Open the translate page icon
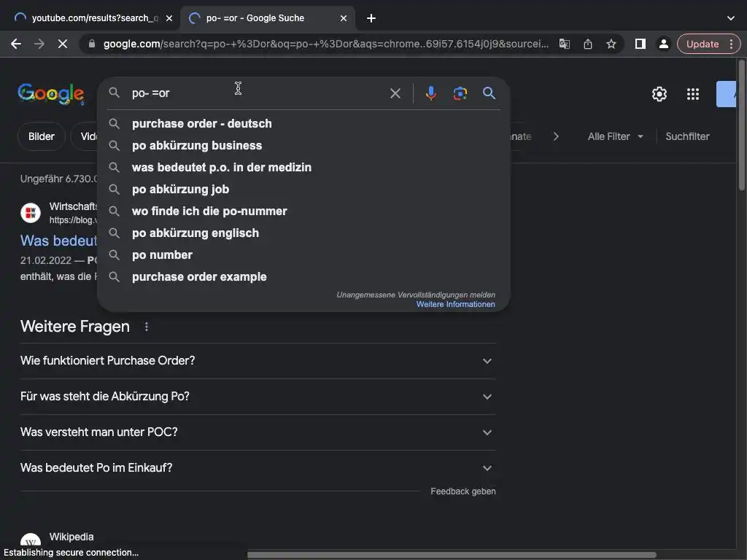Viewport: 747px width, 560px height. pyautogui.click(x=565, y=44)
